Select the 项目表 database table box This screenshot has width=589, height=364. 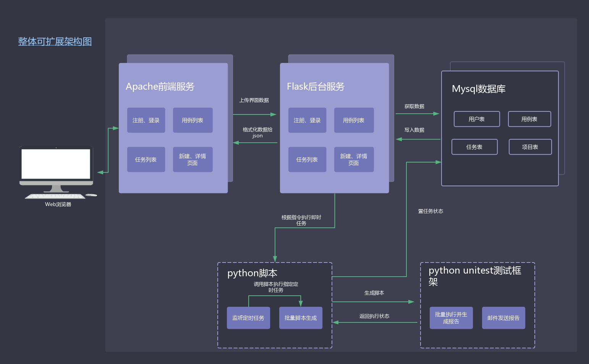tap(530, 147)
